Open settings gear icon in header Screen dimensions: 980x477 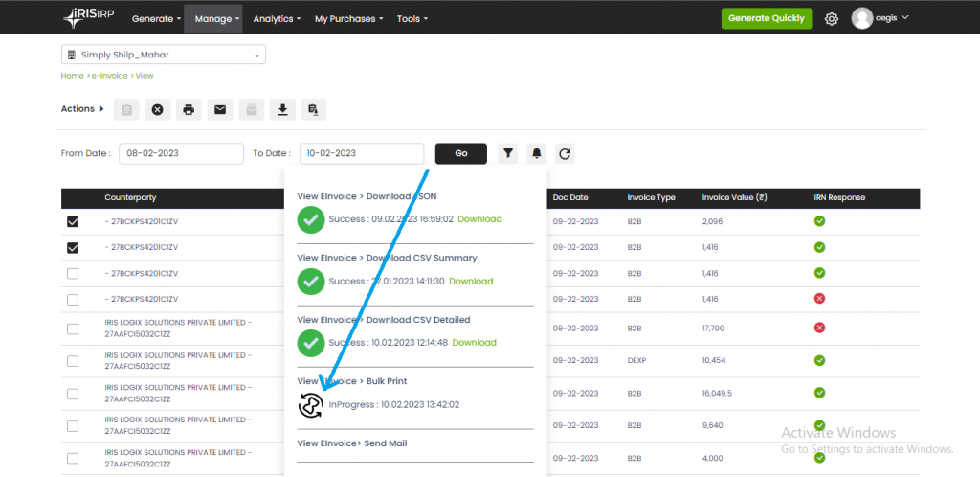tap(832, 18)
